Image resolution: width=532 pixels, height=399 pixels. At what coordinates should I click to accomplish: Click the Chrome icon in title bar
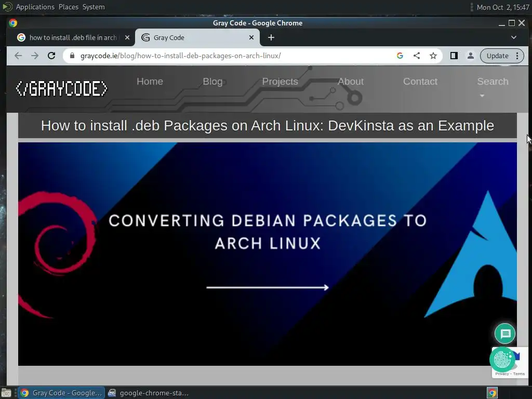pyautogui.click(x=13, y=23)
